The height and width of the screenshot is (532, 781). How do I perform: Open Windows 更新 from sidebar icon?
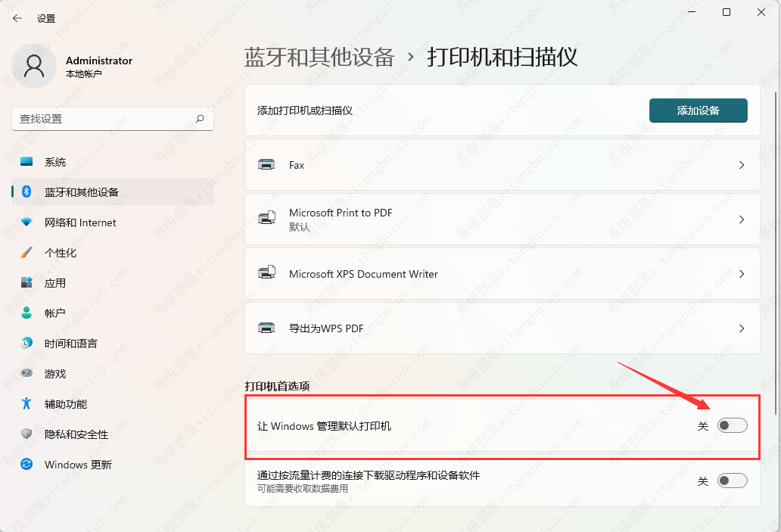(x=27, y=465)
